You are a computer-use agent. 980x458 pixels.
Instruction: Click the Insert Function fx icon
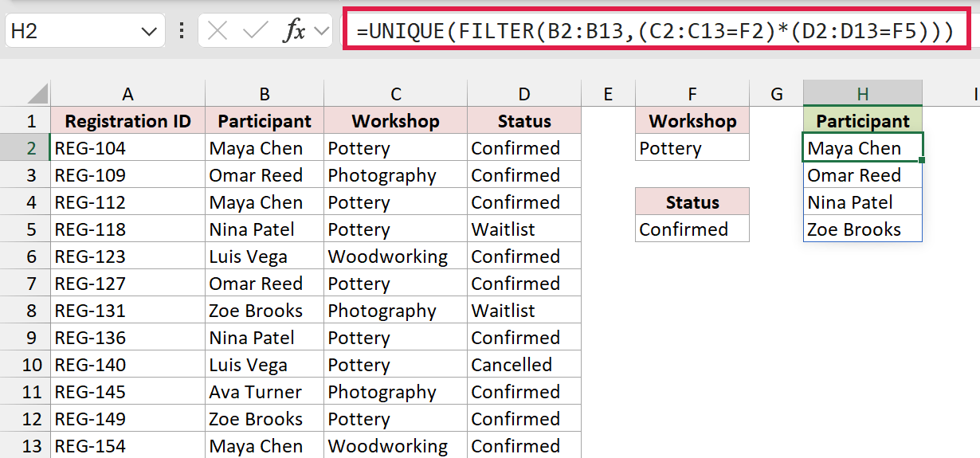tap(296, 31)
